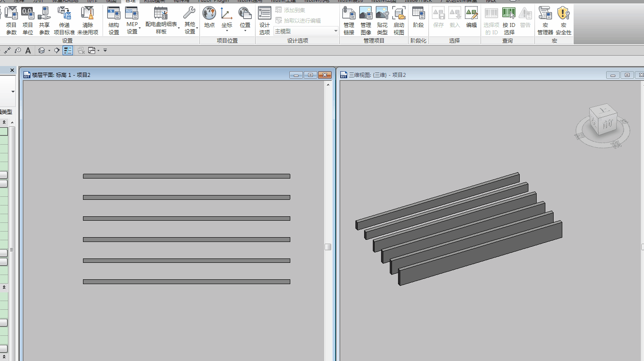Launch 按 ID 选择 (Select by ID)
The height and width of the screenshot is (361, 644).
coord(509,20)
